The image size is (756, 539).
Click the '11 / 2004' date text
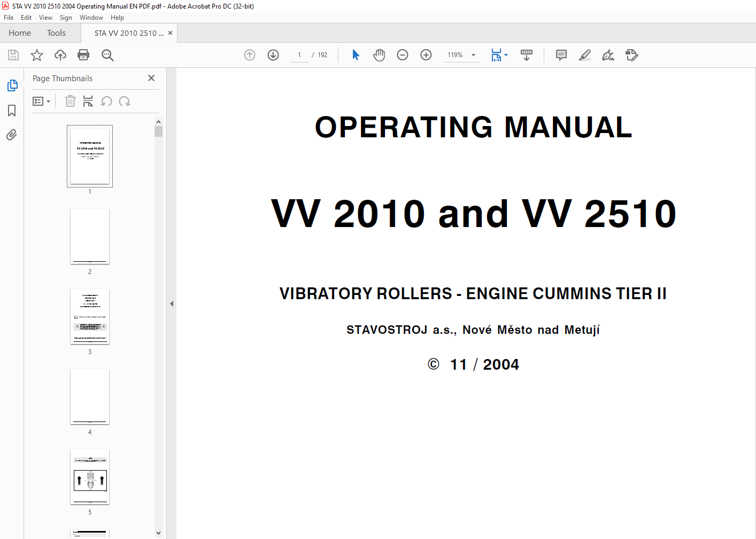point(484,364)
